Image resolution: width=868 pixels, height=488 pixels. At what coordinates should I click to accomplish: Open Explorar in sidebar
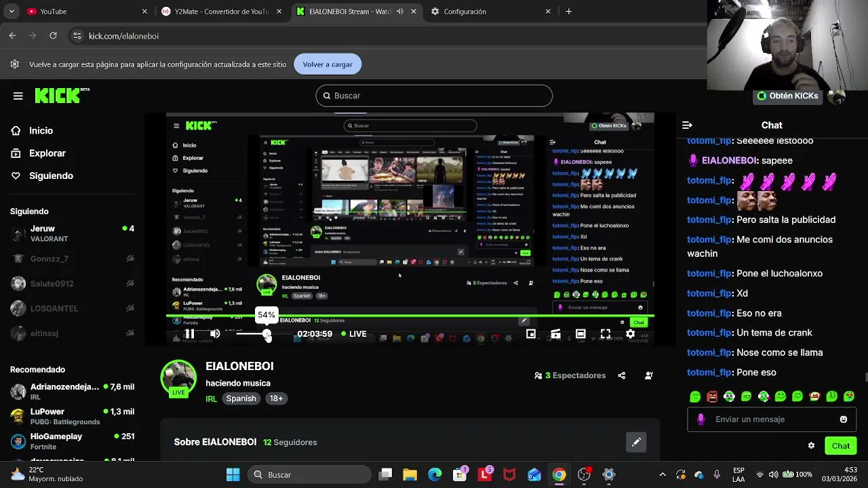pos(39,153)
